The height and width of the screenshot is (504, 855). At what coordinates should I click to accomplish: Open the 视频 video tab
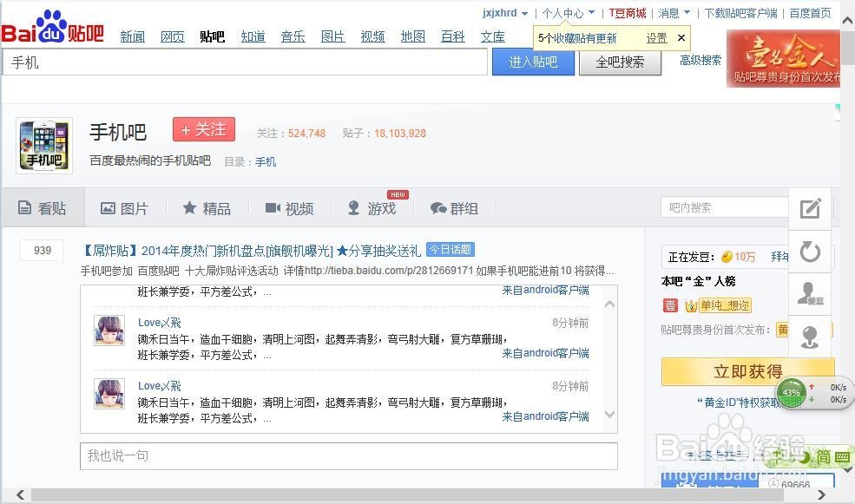point(290,209)
